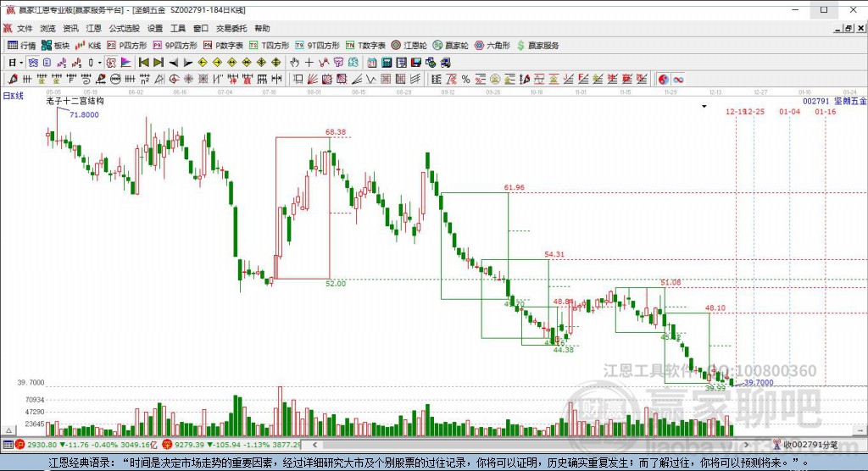Open the T四方形 tool
The image size is (868, 471).
click(x=269, y=46)
